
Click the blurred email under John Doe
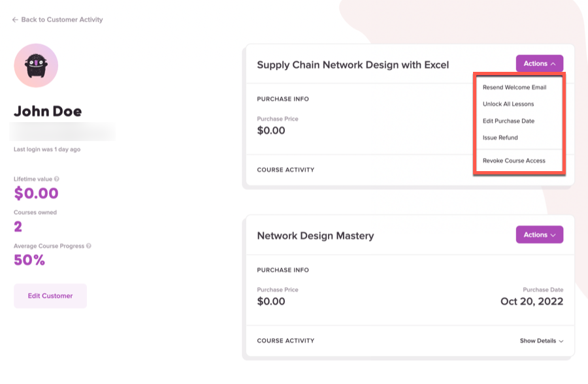coord(62,132)
